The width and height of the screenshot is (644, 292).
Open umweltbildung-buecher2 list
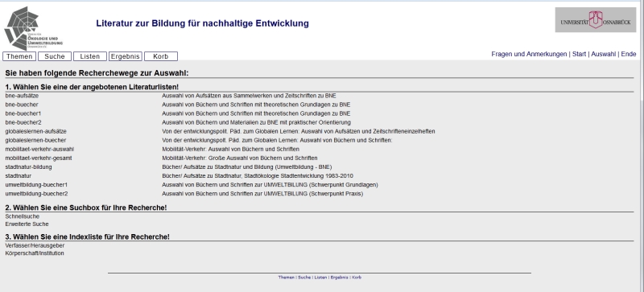tap(36, 194)
